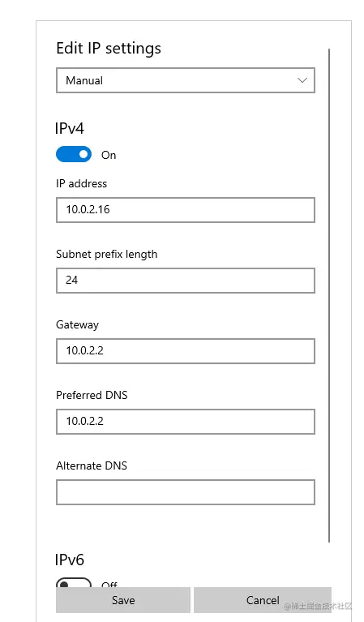Enable the IPv6 toggle switch
Image resolution: width=364 pixels, height=622 pixels.
74,582
